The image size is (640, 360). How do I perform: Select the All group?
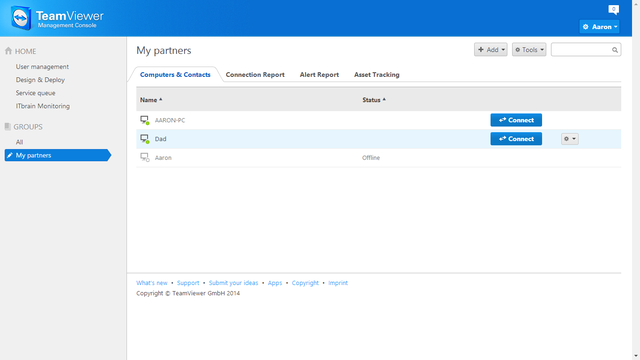point(19,142)
